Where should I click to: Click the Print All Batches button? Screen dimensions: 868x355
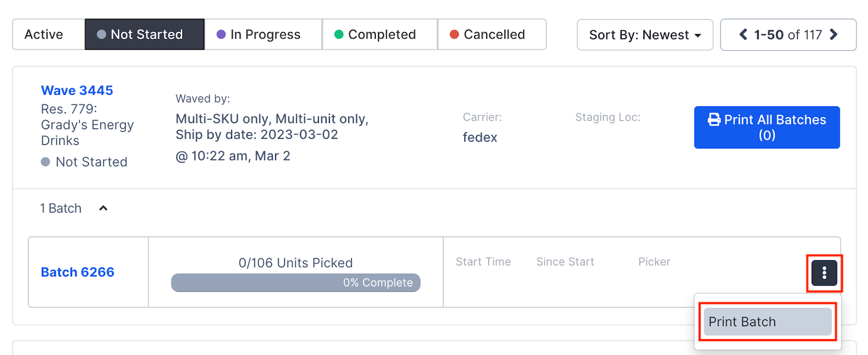[x=767, y=127]
